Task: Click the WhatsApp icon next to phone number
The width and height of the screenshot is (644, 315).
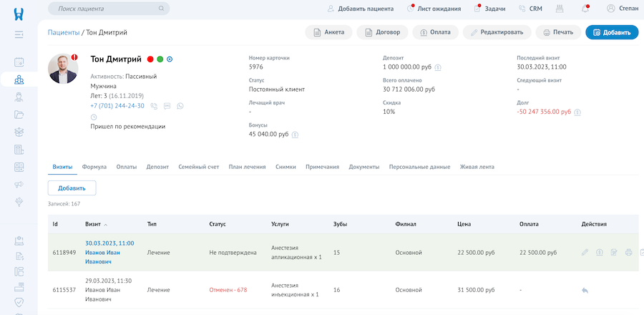Action: click(x=180, y=106)
